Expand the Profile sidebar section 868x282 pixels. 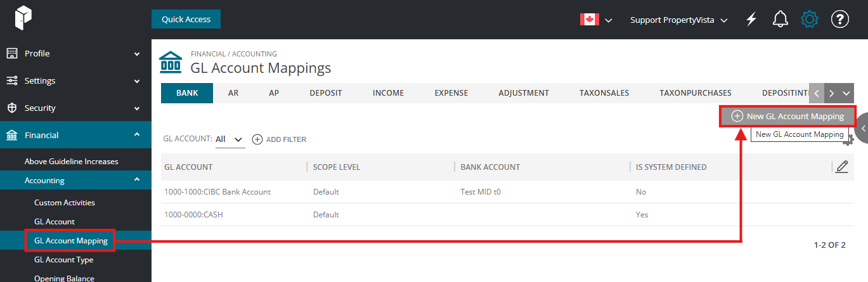coord(75,53)
